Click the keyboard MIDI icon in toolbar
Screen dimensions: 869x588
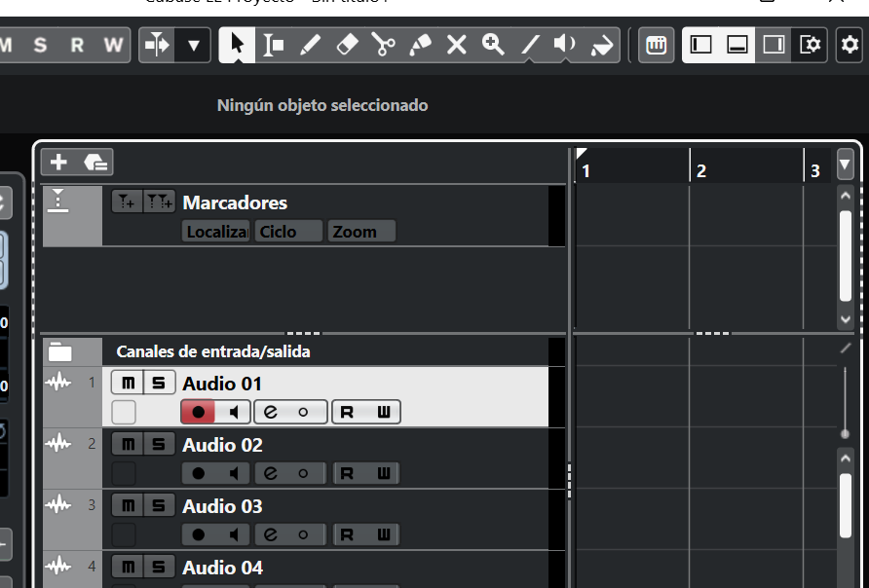point(657,45)
